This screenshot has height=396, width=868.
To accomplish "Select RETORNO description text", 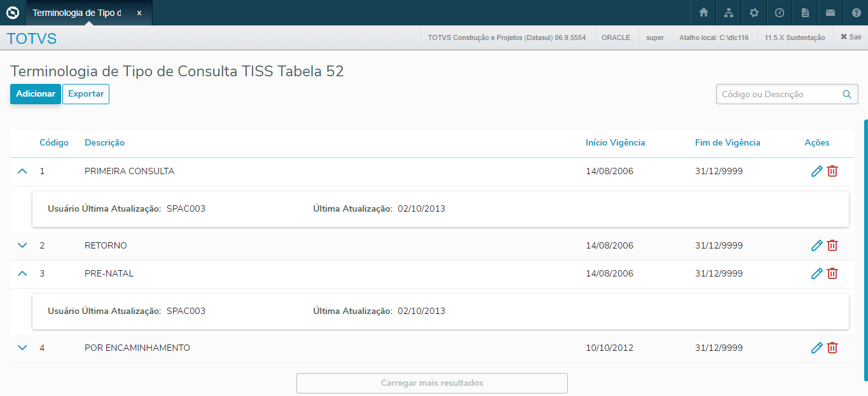I will pyautogui.click(x=106, y=245).
